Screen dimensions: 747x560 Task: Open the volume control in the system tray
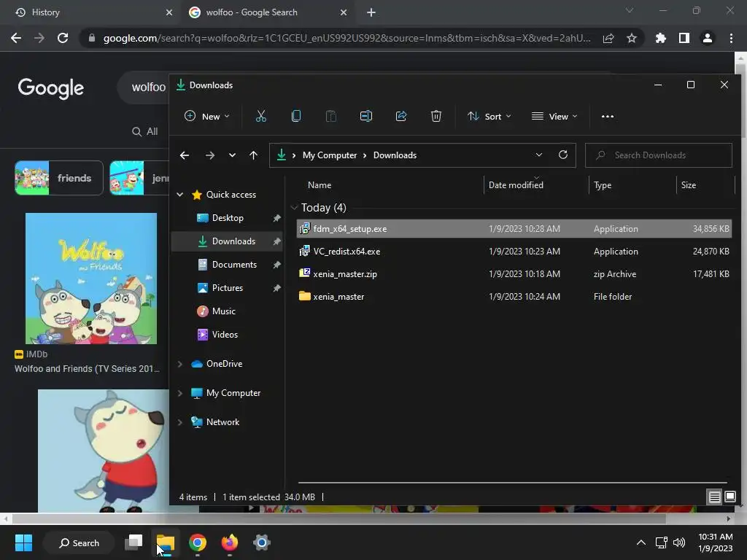679,542
